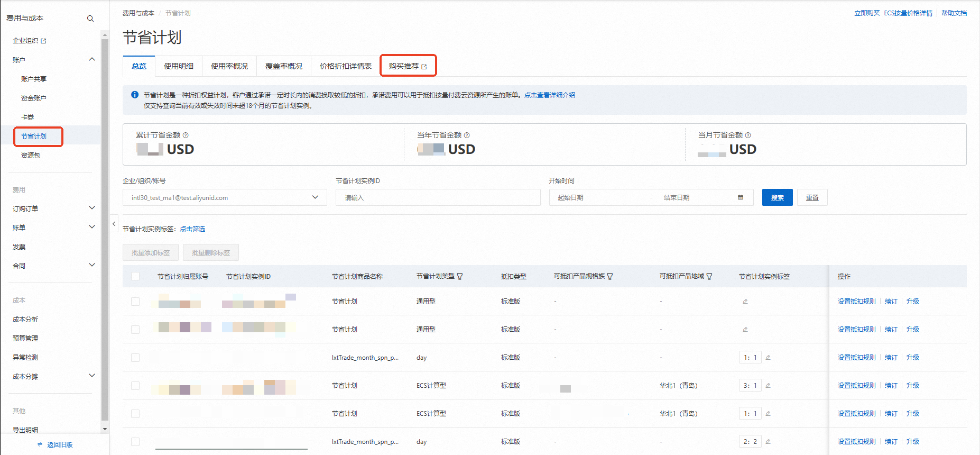Image resolution: width=980 pixels, height=455 pixels.
Task: Open 成本分析 in the sidebar
Action: 25,320
